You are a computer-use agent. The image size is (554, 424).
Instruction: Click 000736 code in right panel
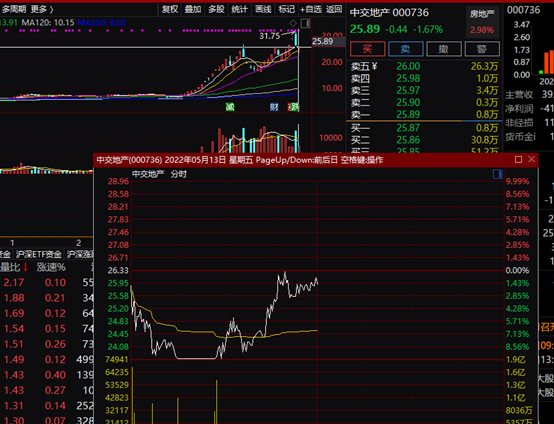[523, 10]
